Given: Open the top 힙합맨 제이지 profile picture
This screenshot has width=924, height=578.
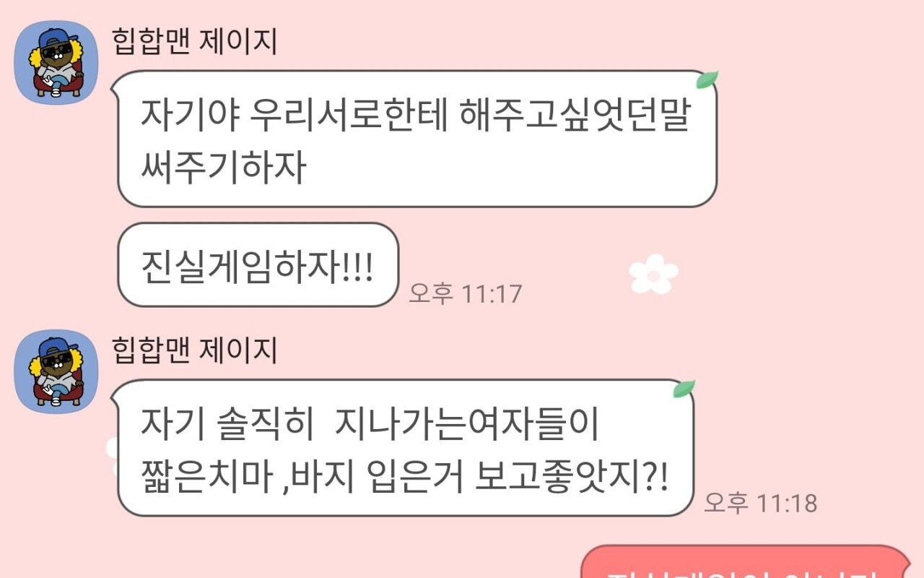Looking at the screenshot, I should 56,61.
